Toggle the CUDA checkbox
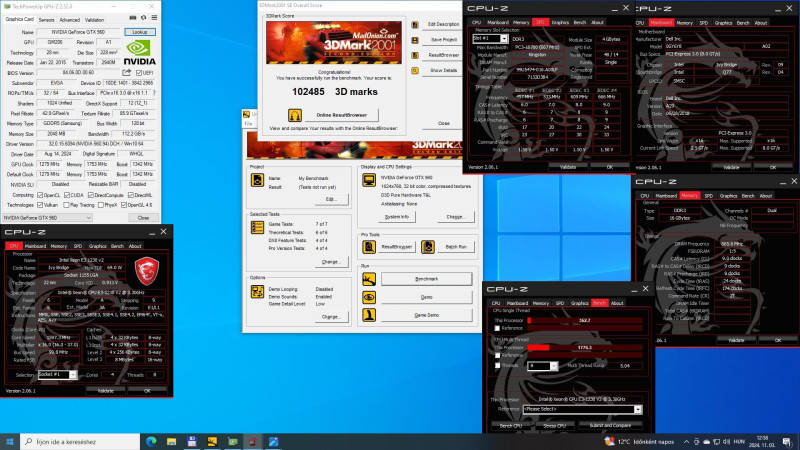 tap(67, 195)
